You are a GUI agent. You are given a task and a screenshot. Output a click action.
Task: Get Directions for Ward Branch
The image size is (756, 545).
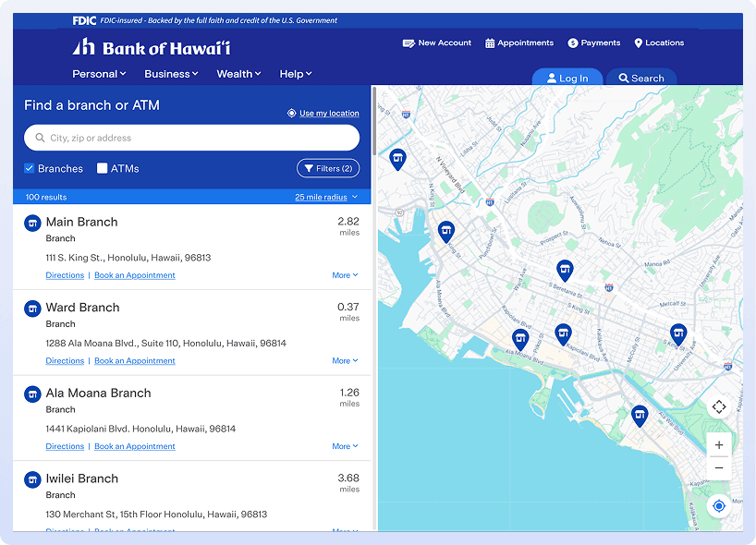[x=65, y=361]
